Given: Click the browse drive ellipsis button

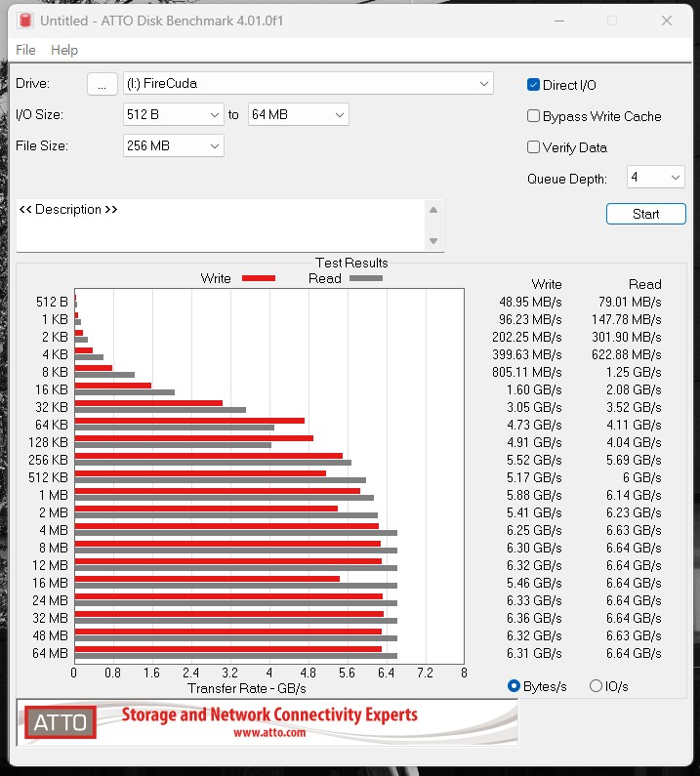Looking at the screenshot, I should [x=102, y=84].
